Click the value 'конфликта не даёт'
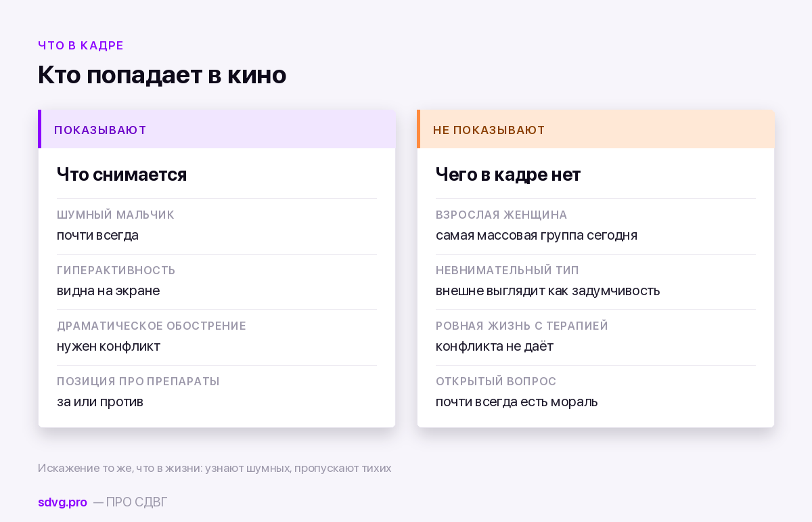 (495, 347)
